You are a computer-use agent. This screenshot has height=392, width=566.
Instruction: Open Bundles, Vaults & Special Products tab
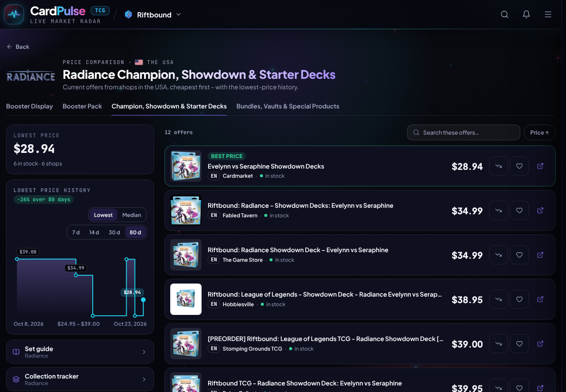pos(288,106)
